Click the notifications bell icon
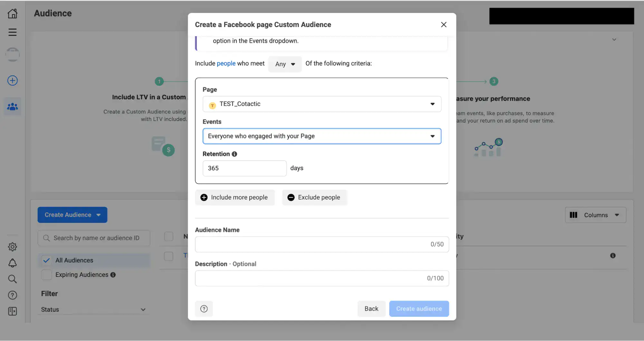Viewport: 644px width, 341px height. (13, 263)
